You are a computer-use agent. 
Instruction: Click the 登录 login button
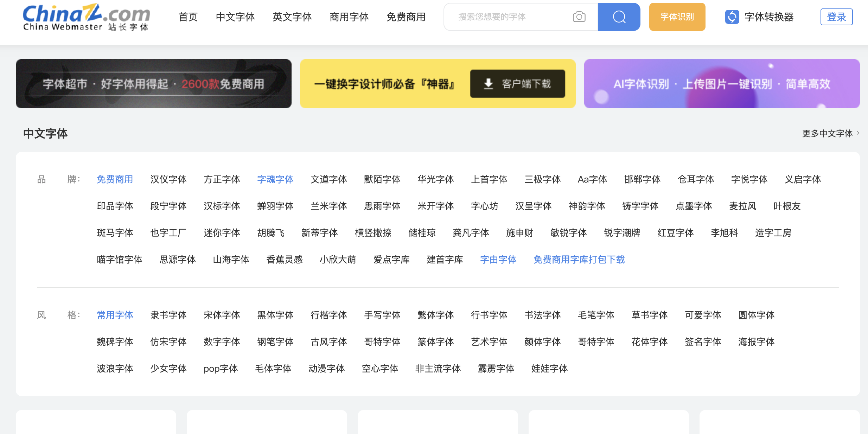[836, 17]
